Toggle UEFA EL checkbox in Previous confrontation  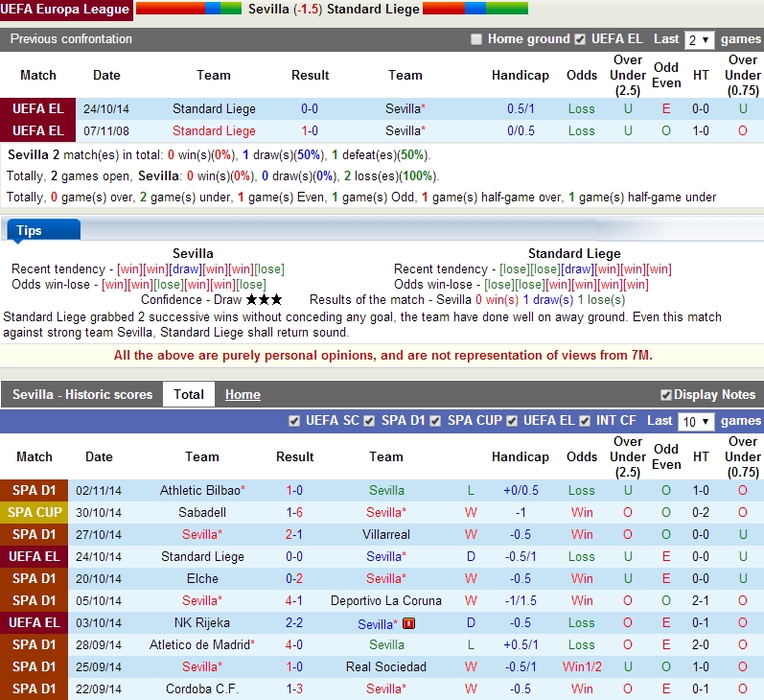click(579, 39)
